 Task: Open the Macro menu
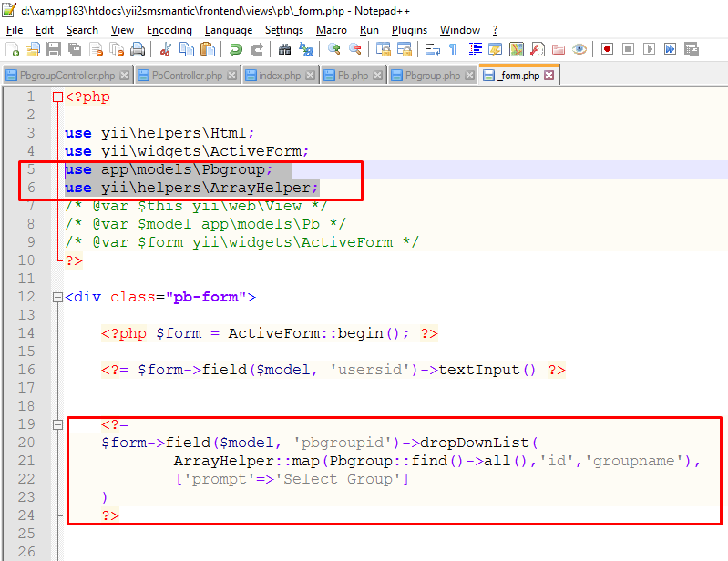(x=331, y=30)
